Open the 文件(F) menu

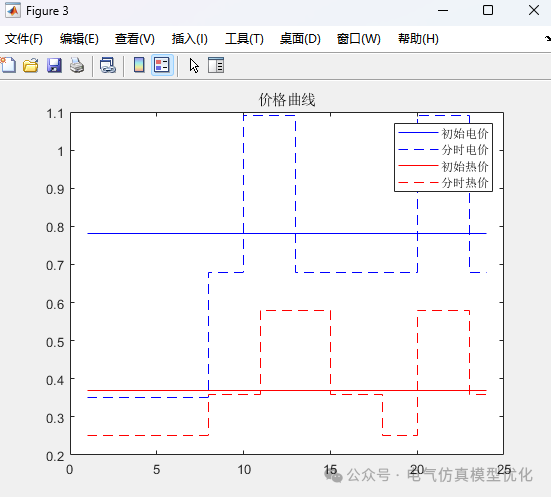tap(24, 39)
